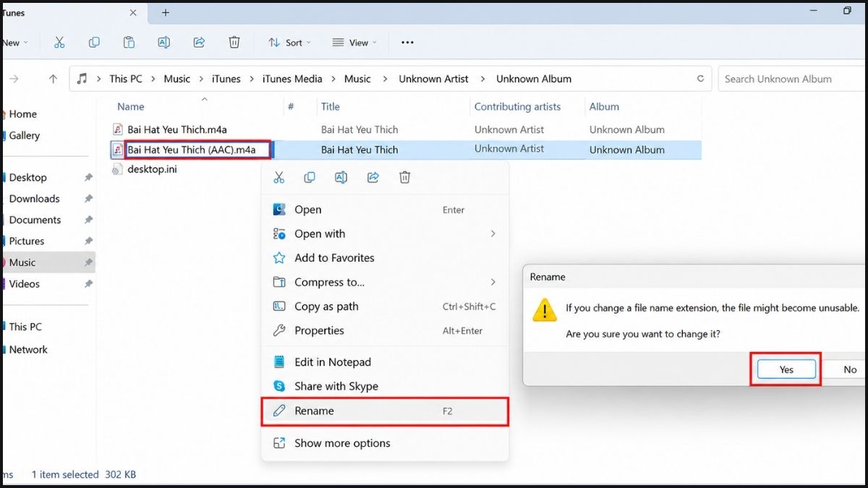This screenshot has width=868, height=488.
Task: Choose Copy as path
Action: point(385,307)
